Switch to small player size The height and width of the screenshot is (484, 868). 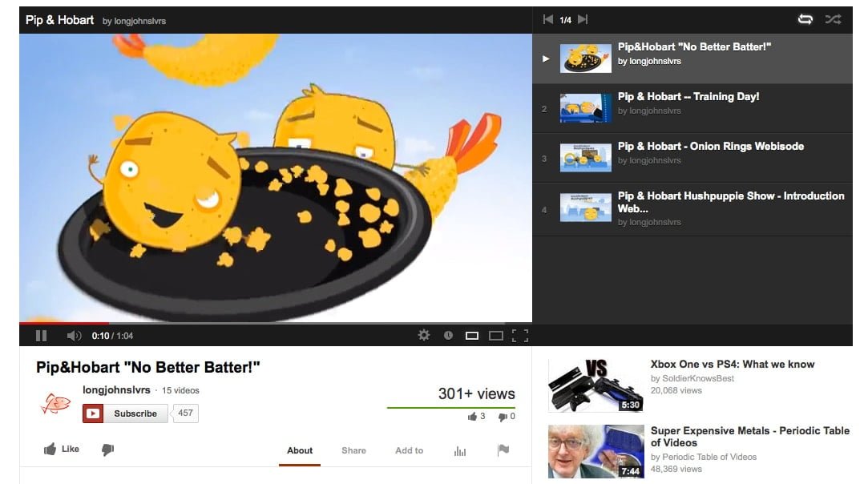(471, 336)
